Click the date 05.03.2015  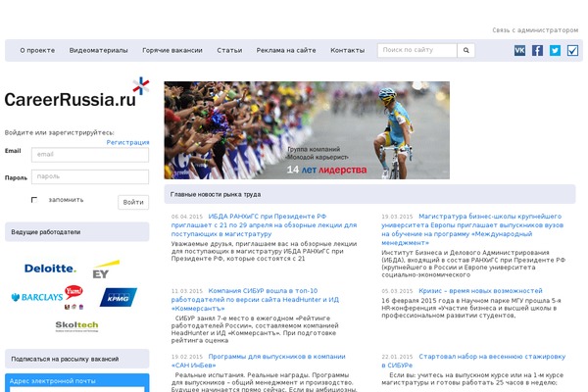tap(397, 291)
